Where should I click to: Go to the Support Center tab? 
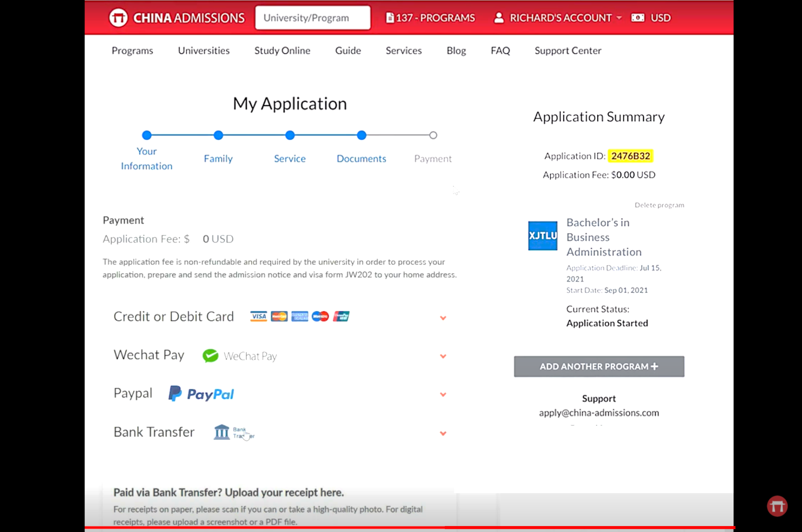[x=567, y=50]
